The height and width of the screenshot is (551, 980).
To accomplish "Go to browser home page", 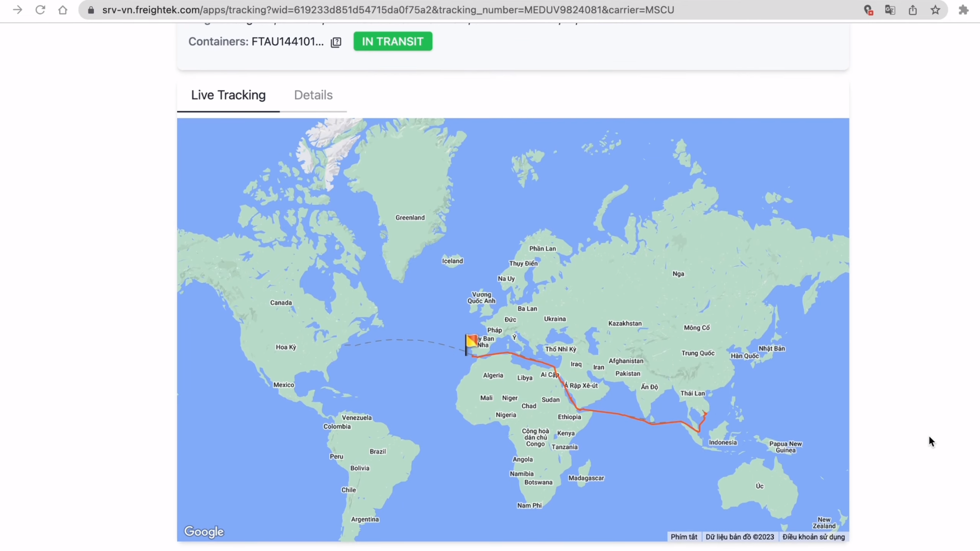I will (x=63, y=10).
